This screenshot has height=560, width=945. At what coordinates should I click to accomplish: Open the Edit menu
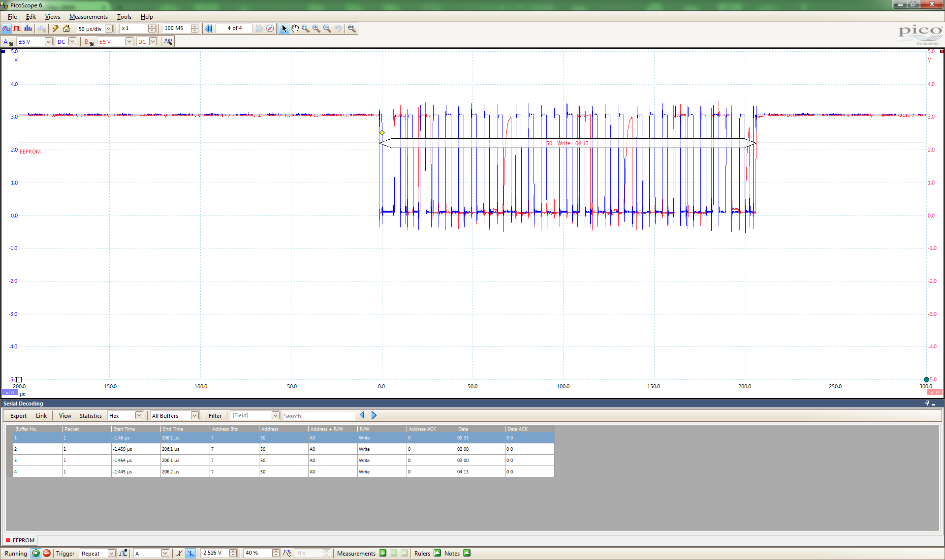tap(31, 16)
